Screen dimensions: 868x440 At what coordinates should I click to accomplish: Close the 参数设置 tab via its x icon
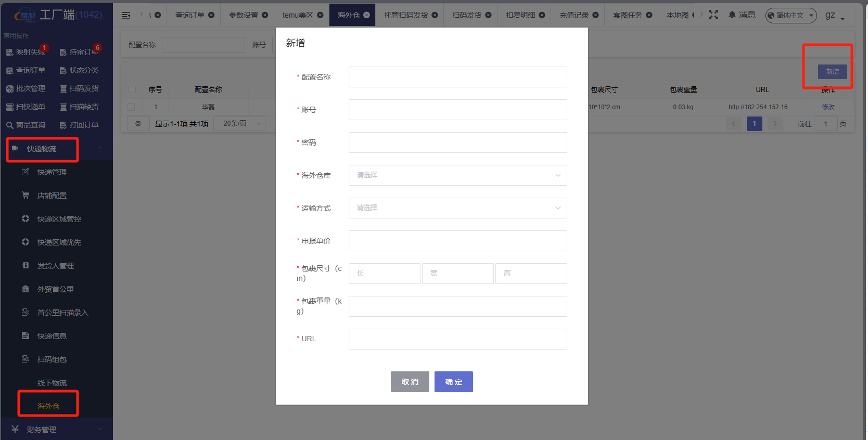[265, 15]
